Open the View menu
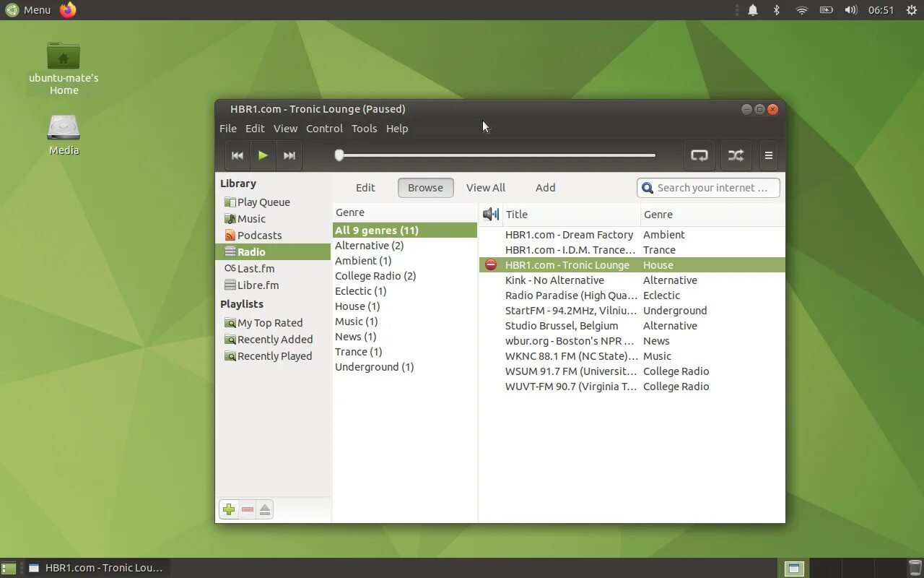The image size is (924, 578). tap(285, 129)
